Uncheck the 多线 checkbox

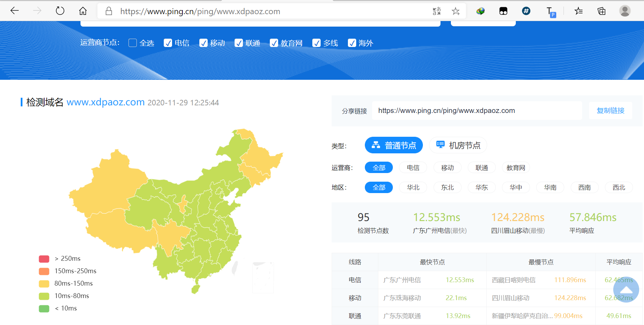tap(316, 43)
